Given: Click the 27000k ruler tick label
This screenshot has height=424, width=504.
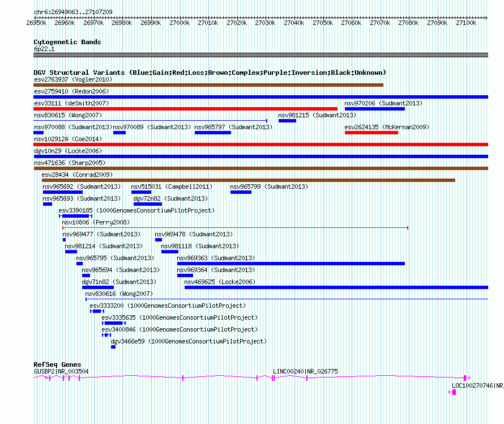Looking at the screenshot, I should (x=180, y=23).
